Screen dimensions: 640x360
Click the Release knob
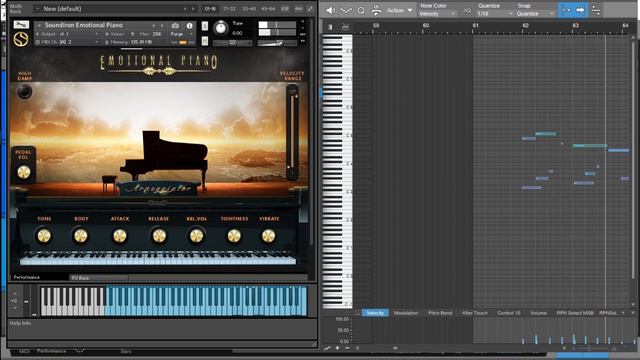pyautogui.click(x=159, y=236)
